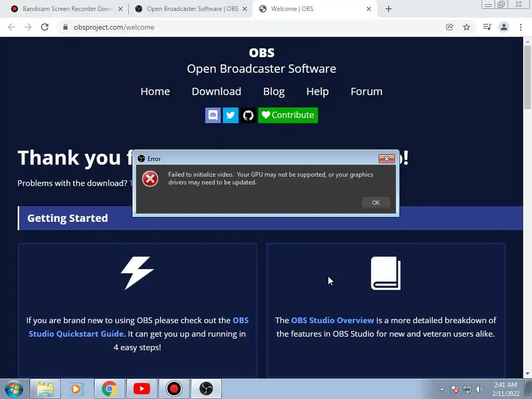Open the Twitter icon link
The height and width of the screenshot is (399, 532).
(x=230, y=115)
